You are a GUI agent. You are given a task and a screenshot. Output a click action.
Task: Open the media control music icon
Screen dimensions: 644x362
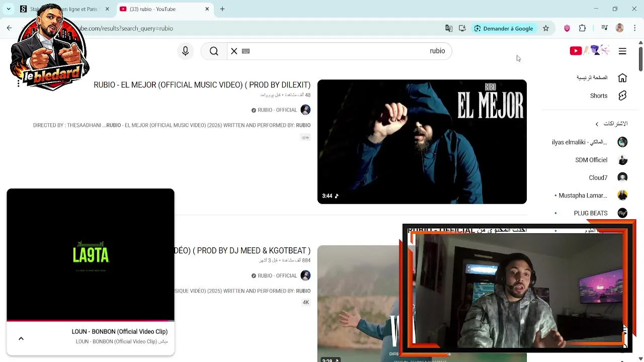pos(604,29)
